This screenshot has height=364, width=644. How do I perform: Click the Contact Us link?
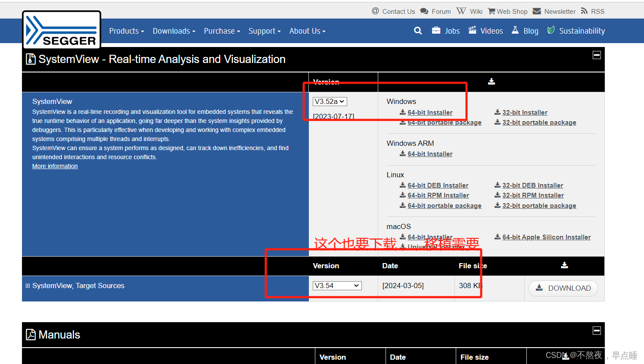[393, 11]
